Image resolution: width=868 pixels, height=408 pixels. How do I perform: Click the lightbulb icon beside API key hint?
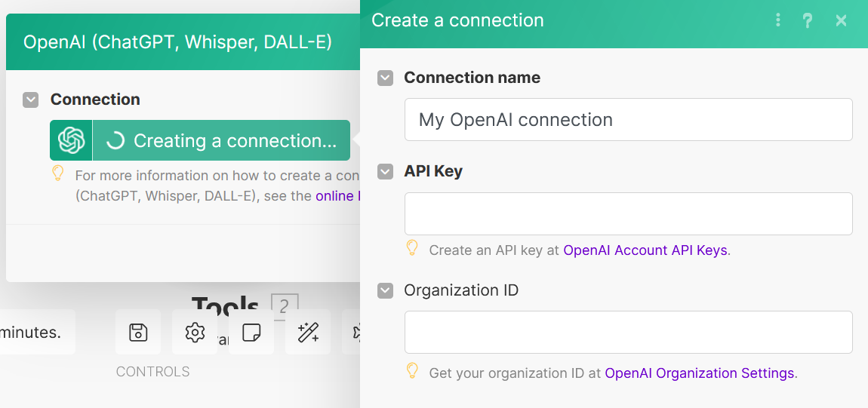[x=412, y=247]
